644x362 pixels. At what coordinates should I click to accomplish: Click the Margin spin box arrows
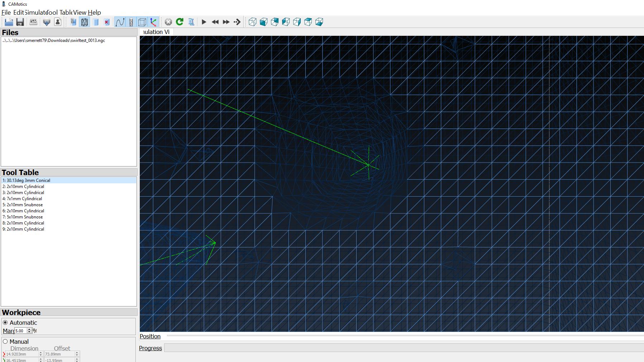pos(30,331)
